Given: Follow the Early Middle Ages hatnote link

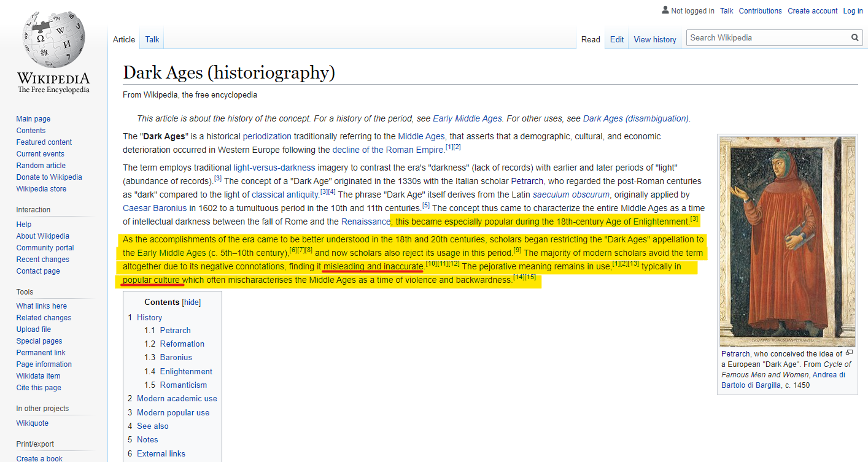Looking at the screenshot, I should [x=467, y=118].
